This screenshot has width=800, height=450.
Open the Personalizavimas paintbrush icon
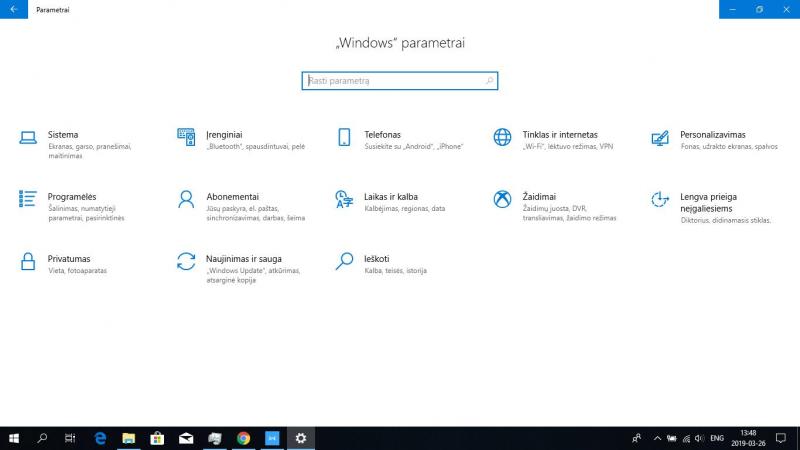coord(660,138)
